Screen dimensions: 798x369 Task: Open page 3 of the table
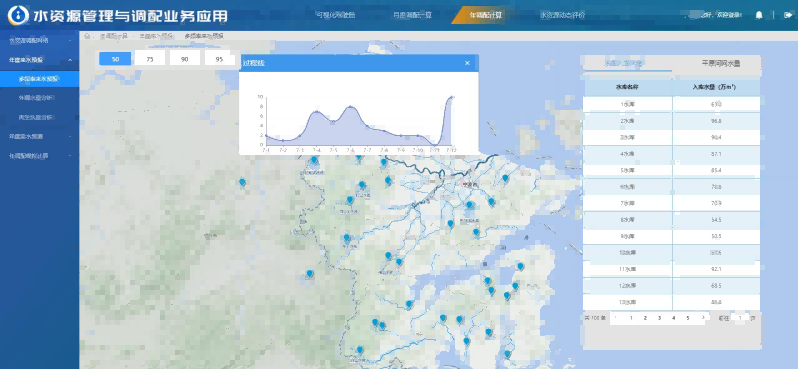659,318
